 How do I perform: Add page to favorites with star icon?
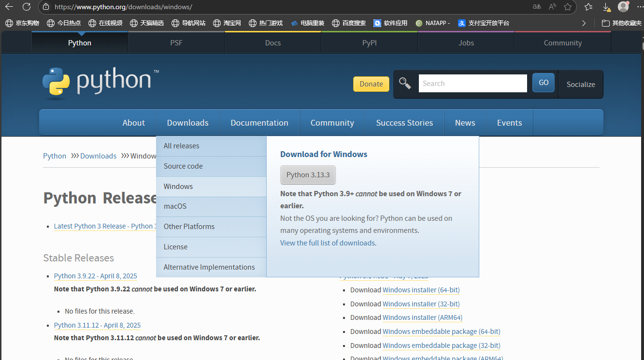[x=568, y=7]
